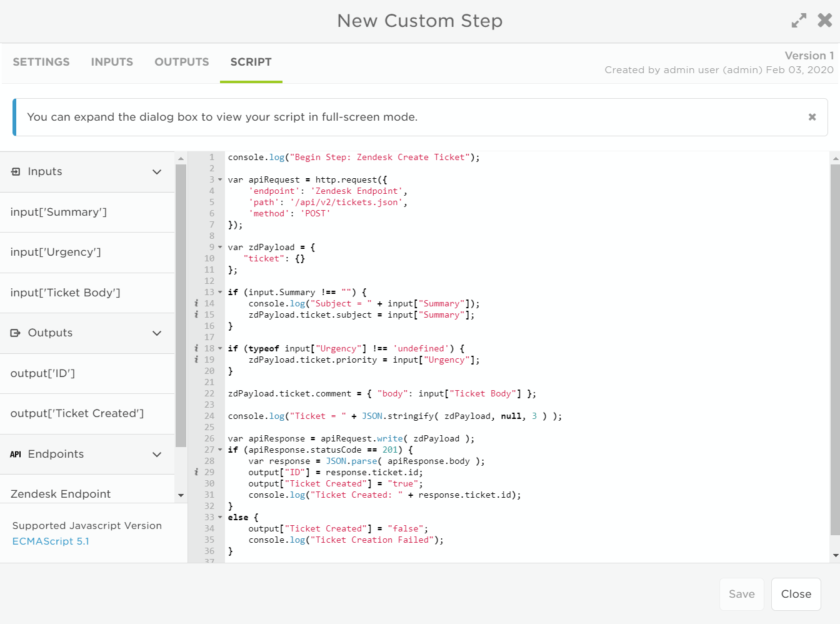This screenshot has width=840, height=624.
Task: Fold the else block at line 33
Action: point(220,517)
